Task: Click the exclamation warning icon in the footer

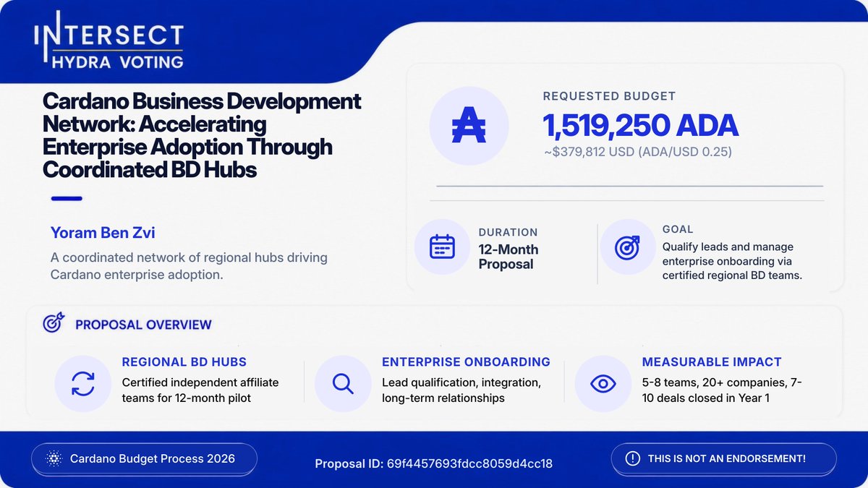Action: pos(633,458)
